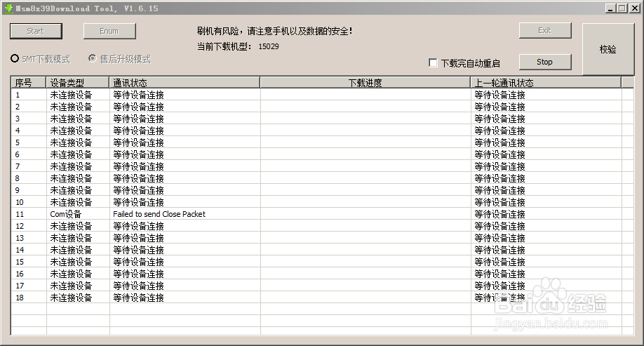The height and width of the screenshot is (346, 644).
Task: Maximize the Msm8x39Download Tool window
Action: coord(622,8)
